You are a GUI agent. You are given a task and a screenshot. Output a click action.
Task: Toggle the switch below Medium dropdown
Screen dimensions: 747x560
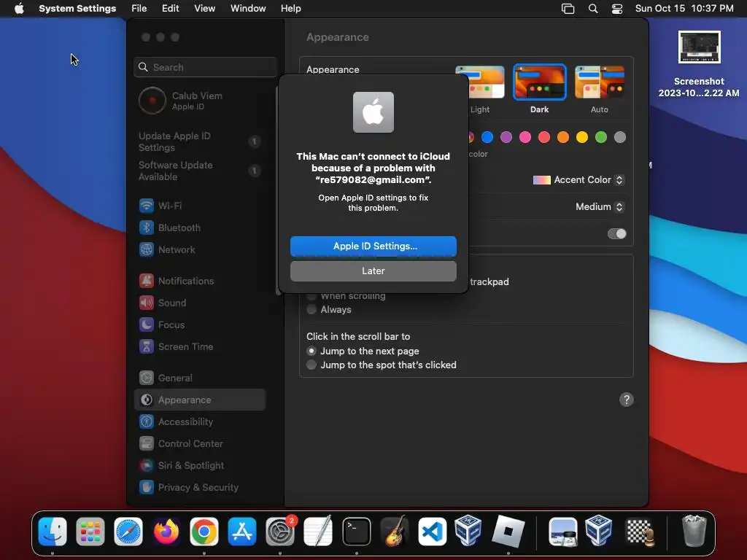pyautogui.click(x=616, y=234)
